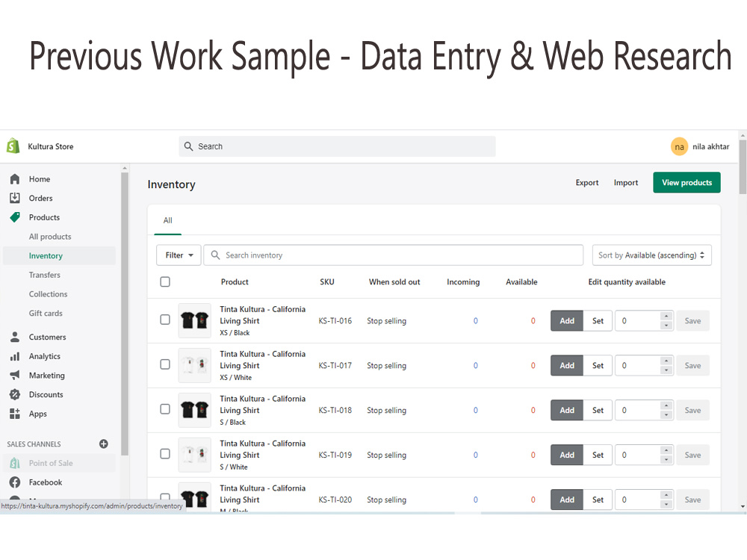Click Add button for KS-TI-016
747x560 pixels.
tap(567, 321)
